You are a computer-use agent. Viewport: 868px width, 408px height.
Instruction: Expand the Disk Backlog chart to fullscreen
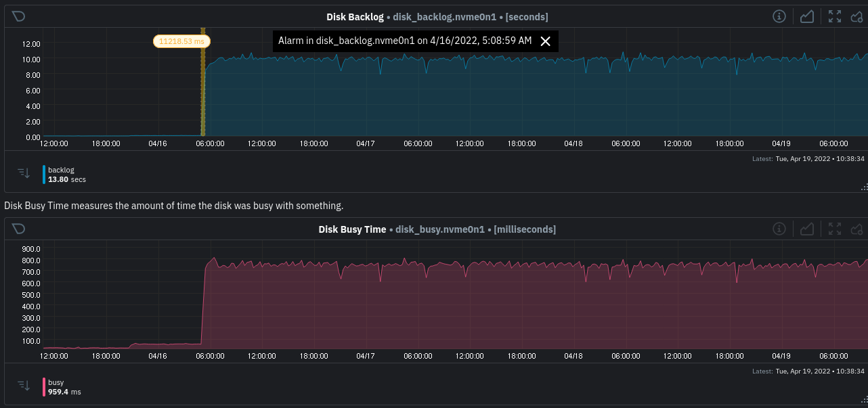click(834, 16)
